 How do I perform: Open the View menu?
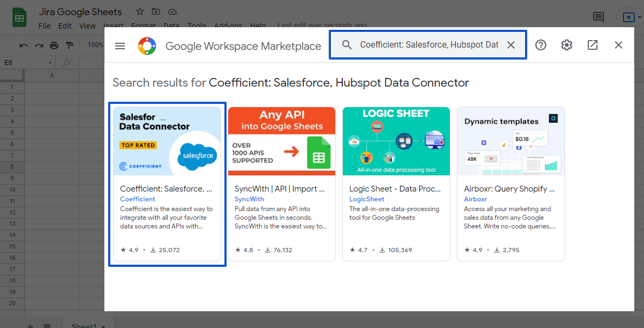(x=88, y=26)
